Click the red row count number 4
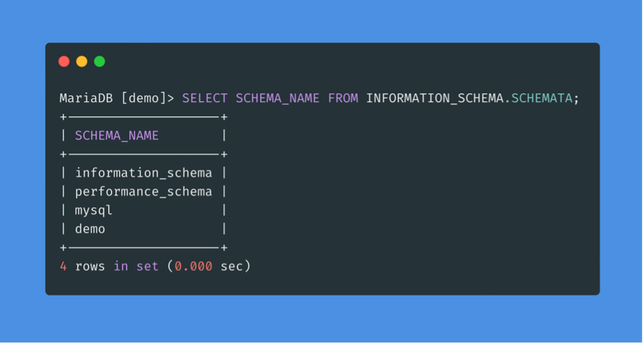This screenshot has height=344, width=644. point(63,266)
